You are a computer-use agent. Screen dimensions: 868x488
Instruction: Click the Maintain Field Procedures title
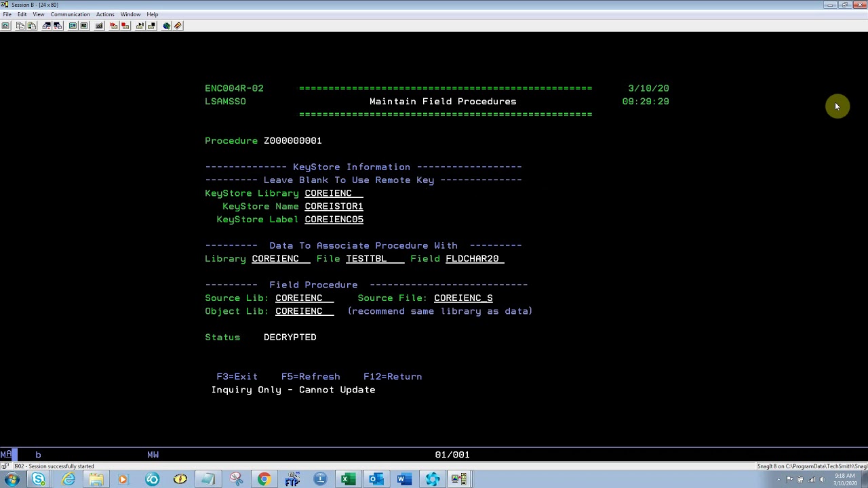point(443,102)
